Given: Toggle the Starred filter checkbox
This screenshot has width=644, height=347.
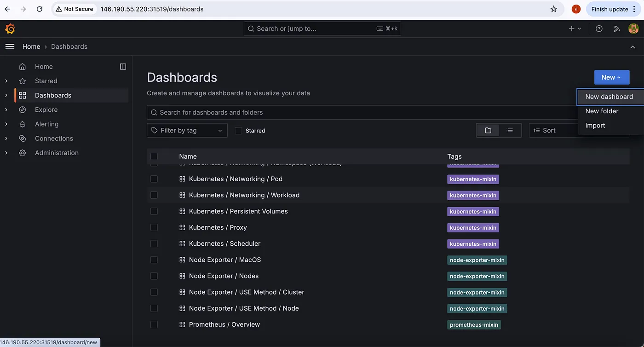Looking at the screenshot, I should coord(238,131).
